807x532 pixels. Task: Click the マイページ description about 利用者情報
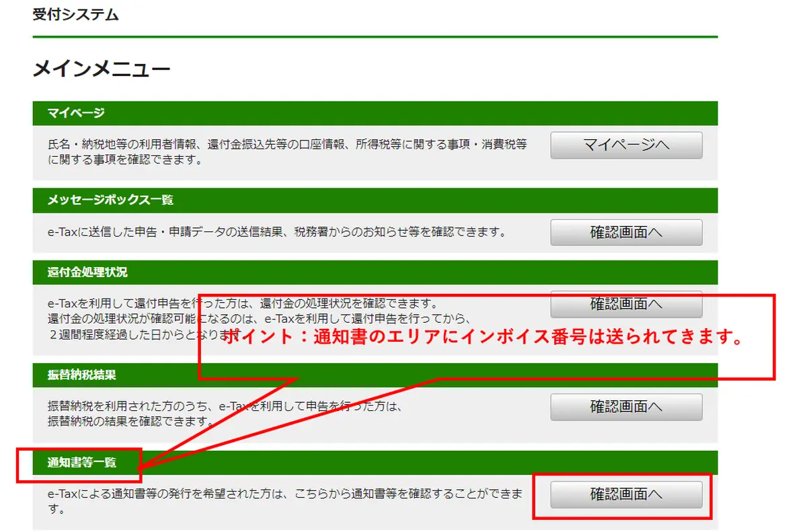(x=287, y=152)
